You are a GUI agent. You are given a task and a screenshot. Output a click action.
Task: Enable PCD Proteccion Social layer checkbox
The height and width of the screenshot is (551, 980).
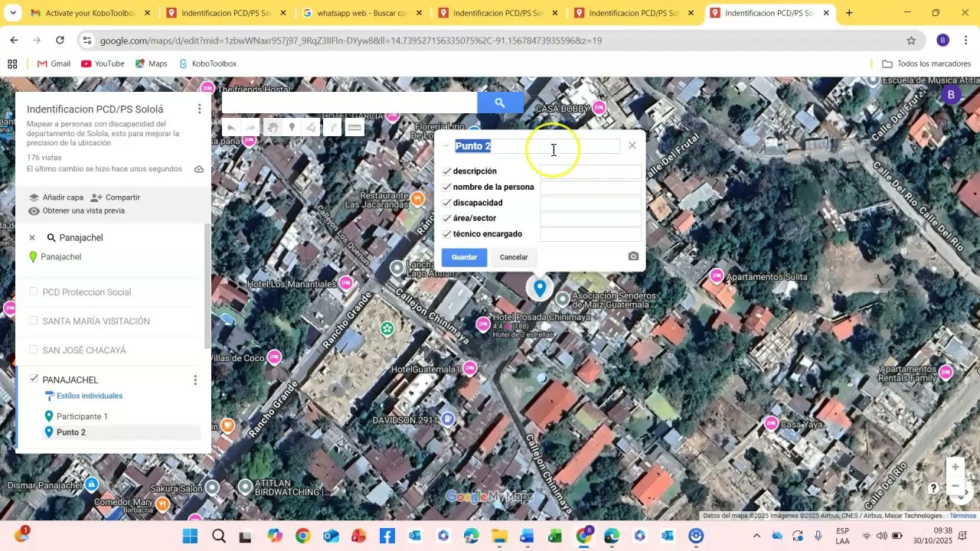pos(33,292)
